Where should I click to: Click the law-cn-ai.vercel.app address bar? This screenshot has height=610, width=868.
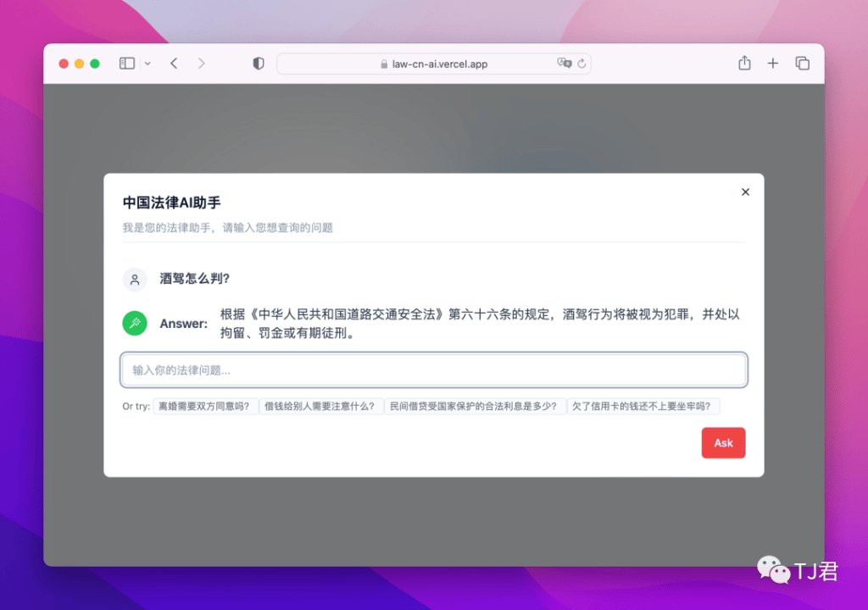(x=434, y=64)
